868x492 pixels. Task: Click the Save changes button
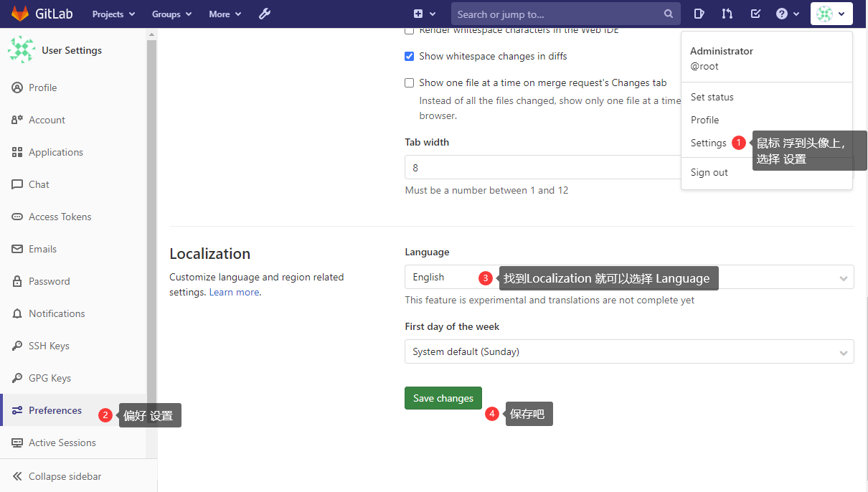(x=443, y=398)
